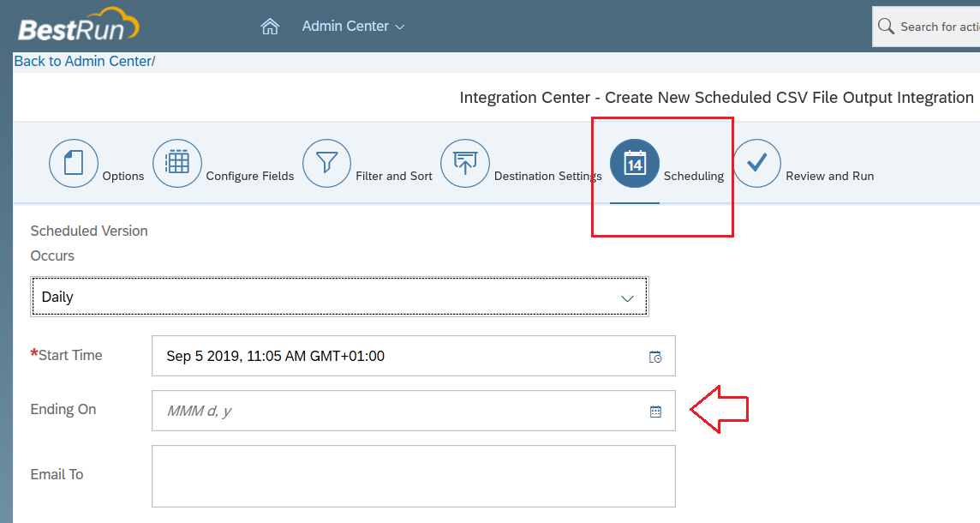Screen dimensions: 980x523
Task: Go to home via house icon
Action: click(x=269, y=27)
